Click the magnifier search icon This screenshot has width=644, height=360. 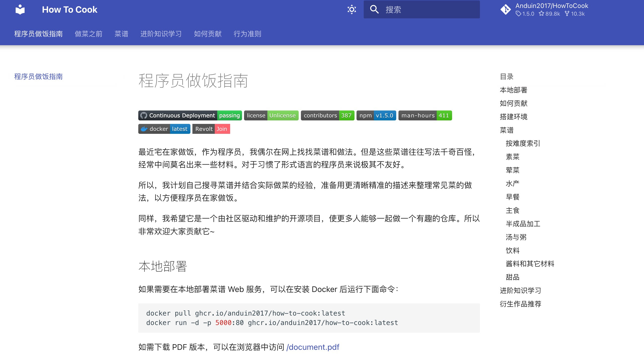point(374,9)
